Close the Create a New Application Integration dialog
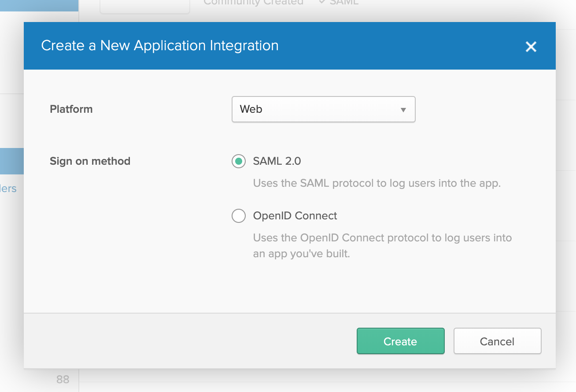The height and width of the screenshot is (392, 576). [531, 47]
